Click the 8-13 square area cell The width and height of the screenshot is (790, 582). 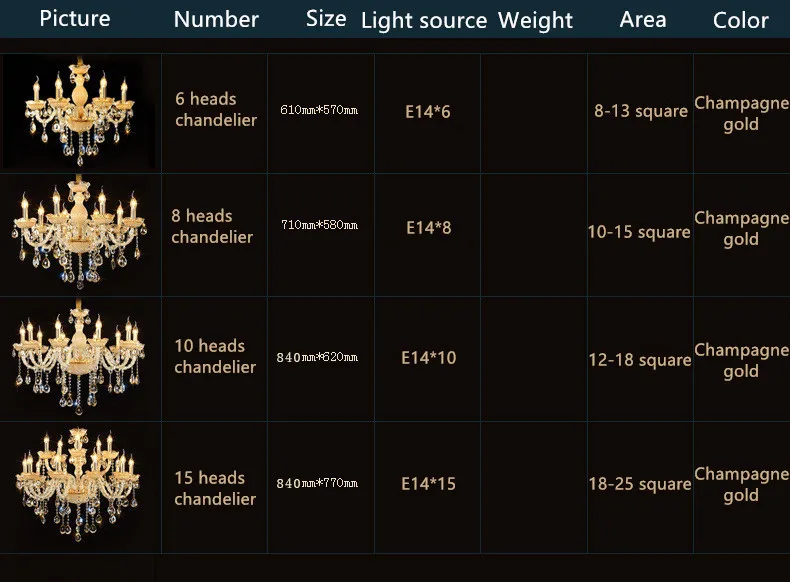pos(641,111)
